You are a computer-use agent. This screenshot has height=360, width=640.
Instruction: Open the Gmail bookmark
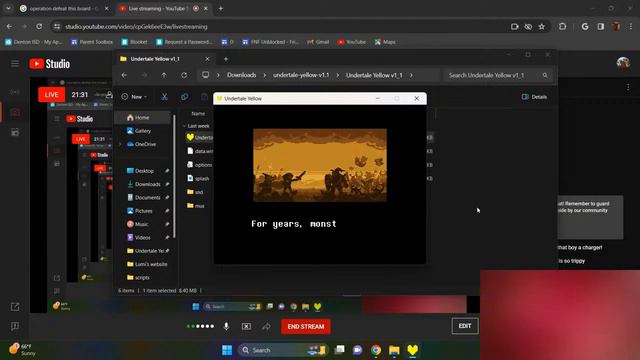click(318, 42)
